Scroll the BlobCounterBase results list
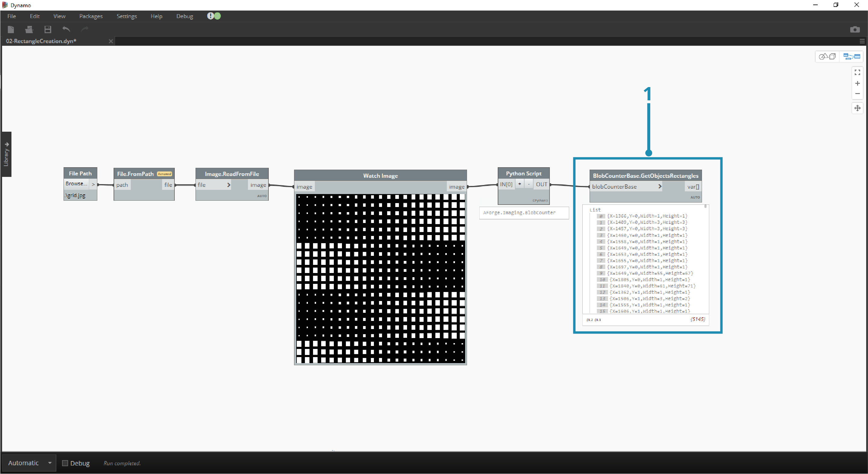The image size is (868, 474). [707, 209]
